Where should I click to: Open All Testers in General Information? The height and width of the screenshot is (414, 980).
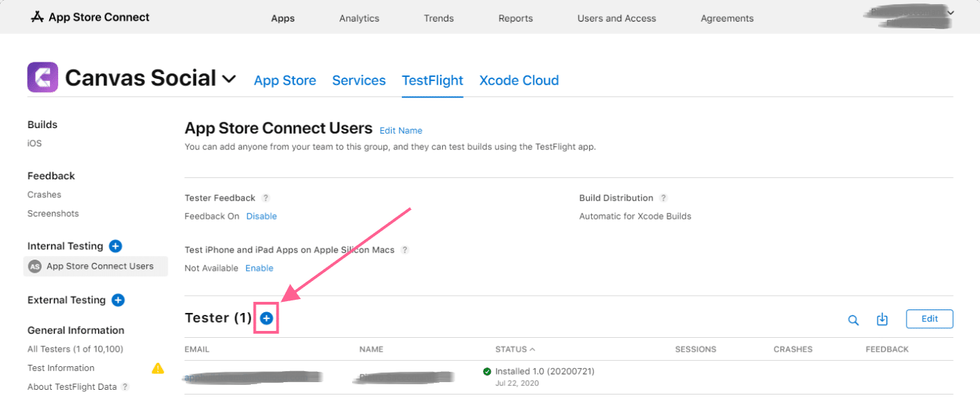(75, 349)
